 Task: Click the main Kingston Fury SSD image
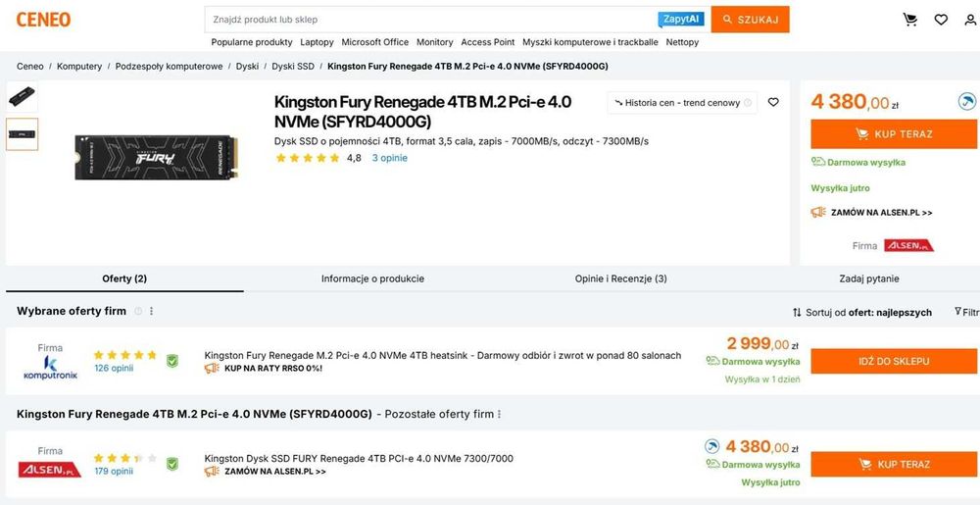[x=156, y=158]
